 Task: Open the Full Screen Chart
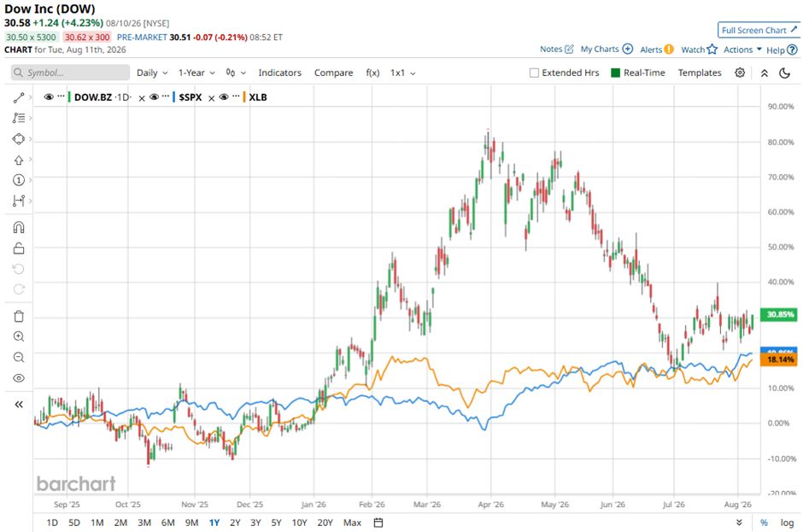pyautogui.click(x=759, y=30)
